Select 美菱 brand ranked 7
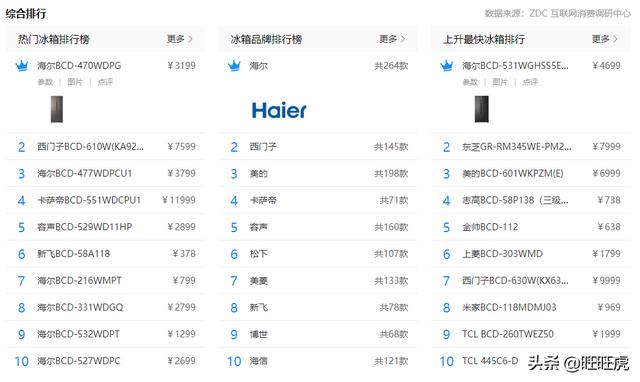Viewport: 640px width, 382px height. point(259,281)
